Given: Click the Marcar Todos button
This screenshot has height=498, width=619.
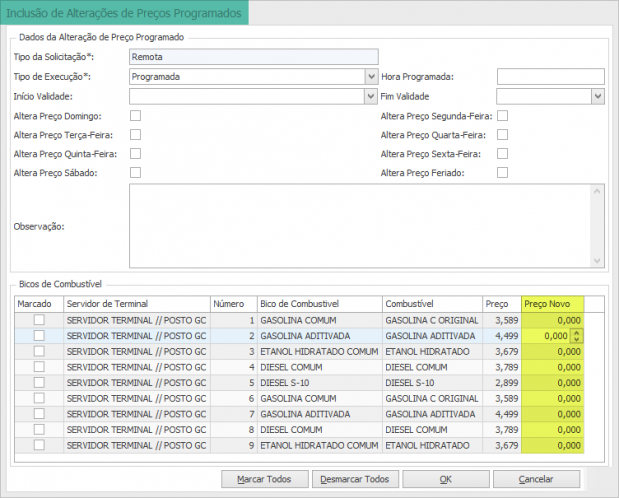Looking at the screenshot, I should point(264,479).
